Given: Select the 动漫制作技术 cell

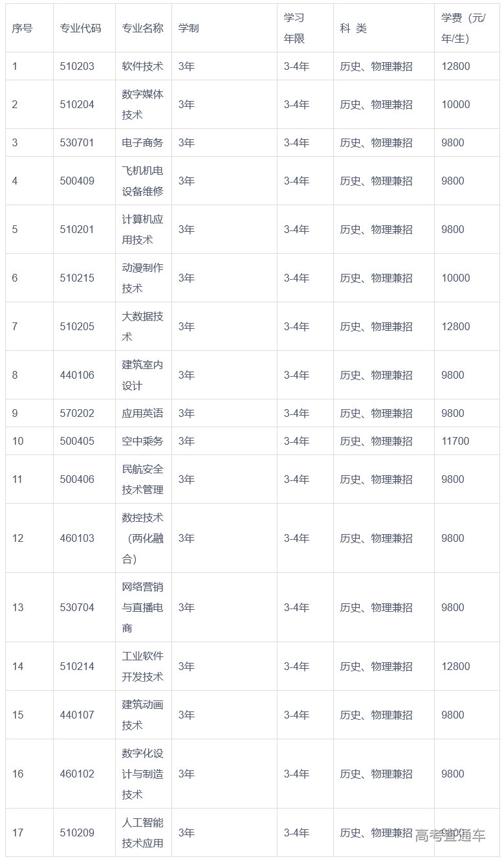Looking at the screenshot, I should [x=142, y=278].
